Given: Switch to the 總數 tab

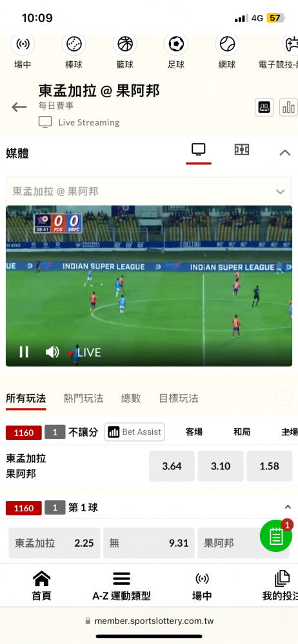Looking at the screenshot, I should pos(131,398).
